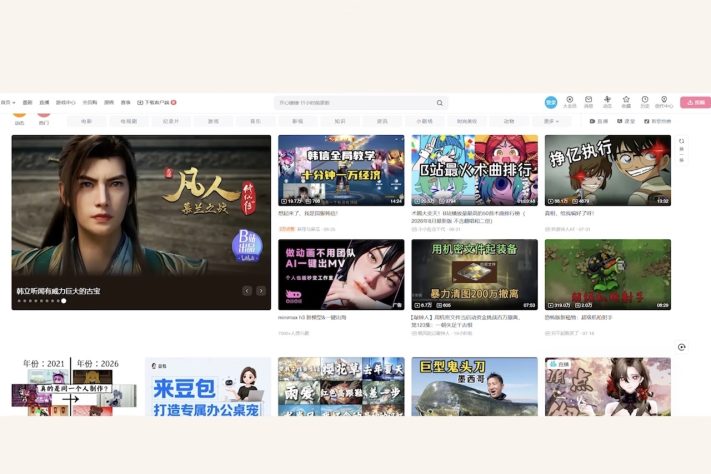
Task: Click the pink 热门 channel icon
Action: (x=43, y=116)
